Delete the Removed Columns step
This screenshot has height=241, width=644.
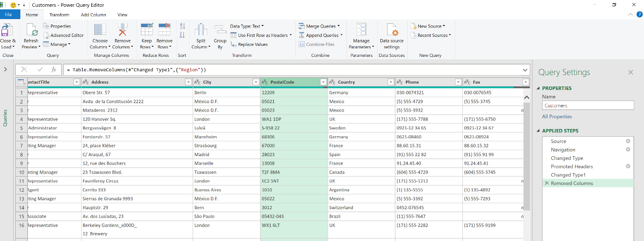click(x=547, y=183)
